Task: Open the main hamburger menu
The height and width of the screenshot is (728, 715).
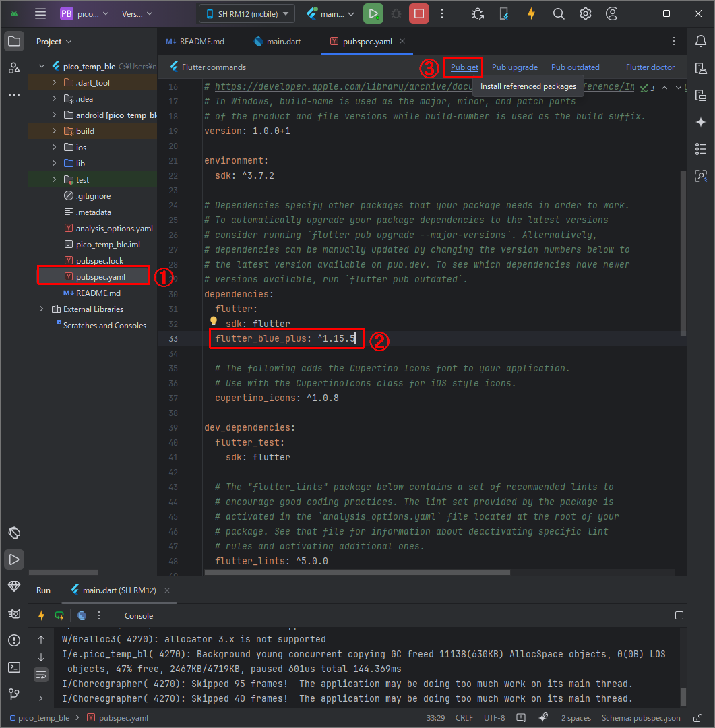Action: 40,14
